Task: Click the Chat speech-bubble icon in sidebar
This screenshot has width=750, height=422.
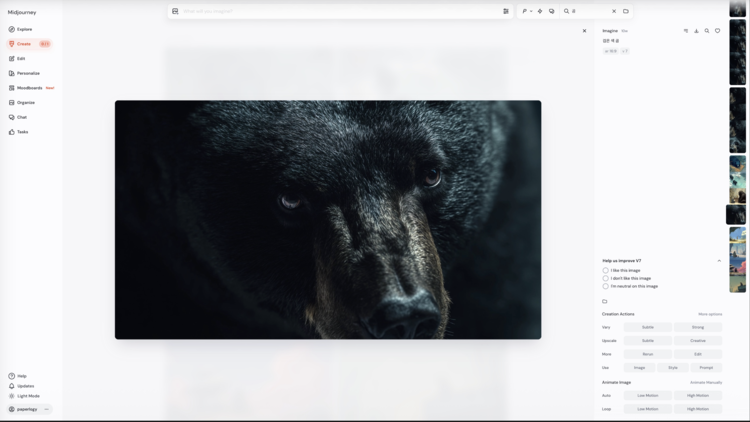Action: pyautogui.click(x=11, y=117)
